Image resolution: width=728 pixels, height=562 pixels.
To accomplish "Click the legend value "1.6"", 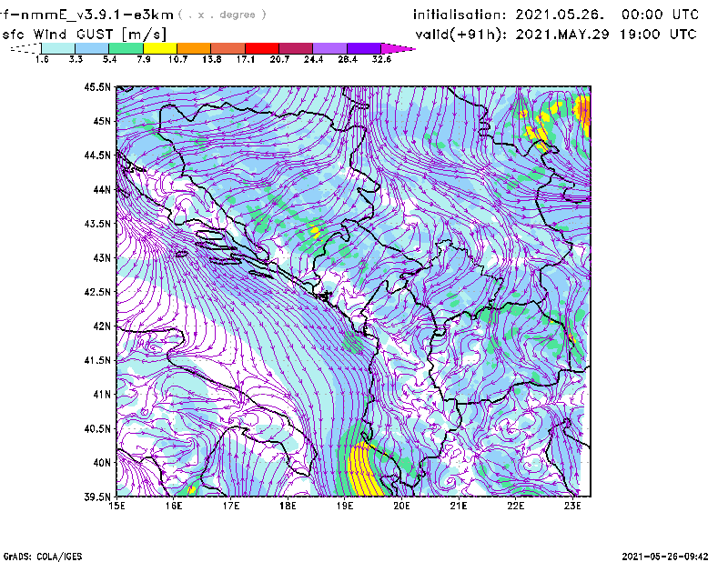I will (x=42, y=59).
